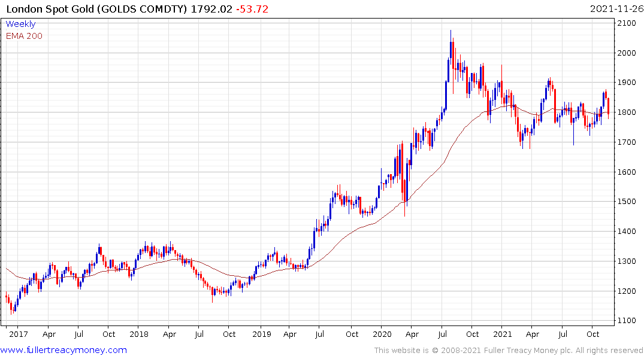
Task: Click the 2019 year label on time axis
Action: 262,334
